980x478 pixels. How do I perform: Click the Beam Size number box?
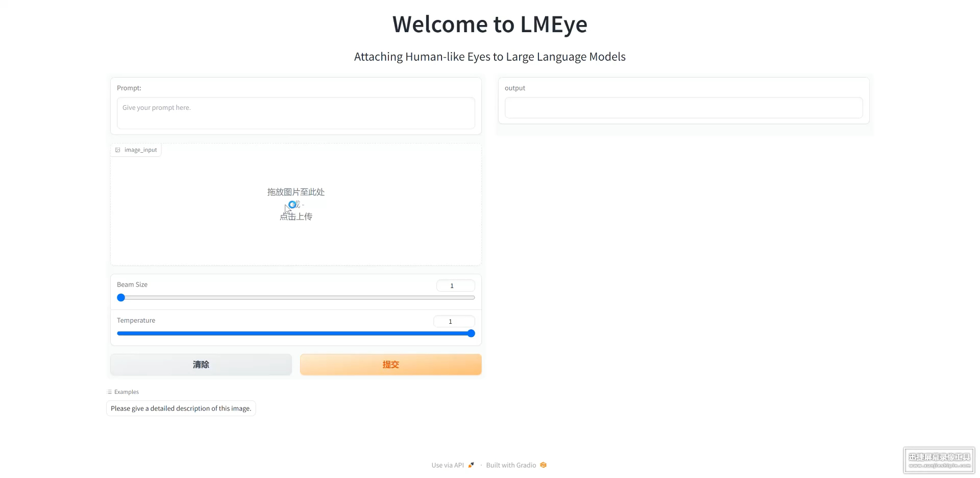(455, 285)
